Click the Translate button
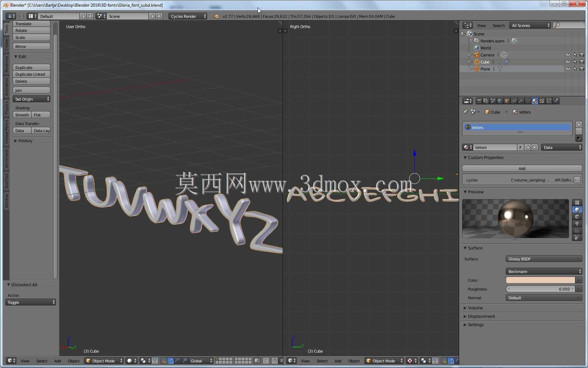The image size is (588, 368). (31, 24)
